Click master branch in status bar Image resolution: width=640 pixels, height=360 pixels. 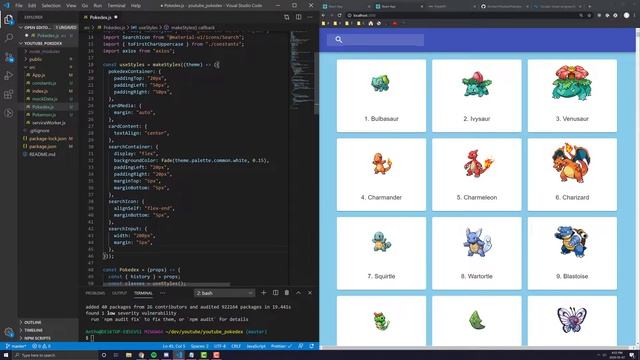[16, 346]
